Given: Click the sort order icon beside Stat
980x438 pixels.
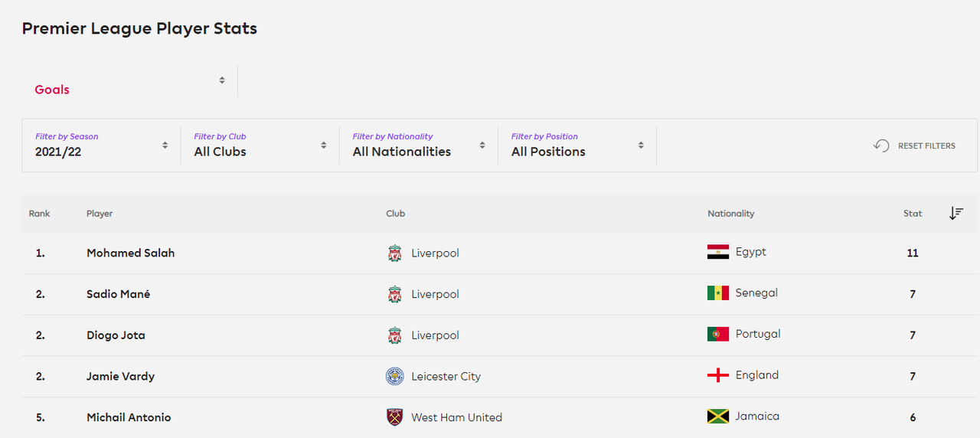Looking at the screenshot, I should click(x=956, y=214).
